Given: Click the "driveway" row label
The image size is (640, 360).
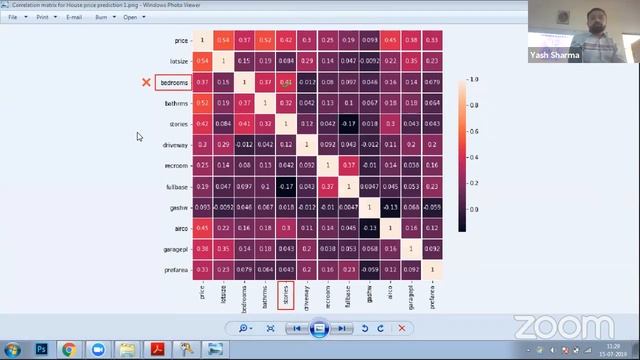Looking at the screenshot, I should click(x=175, y=145).
